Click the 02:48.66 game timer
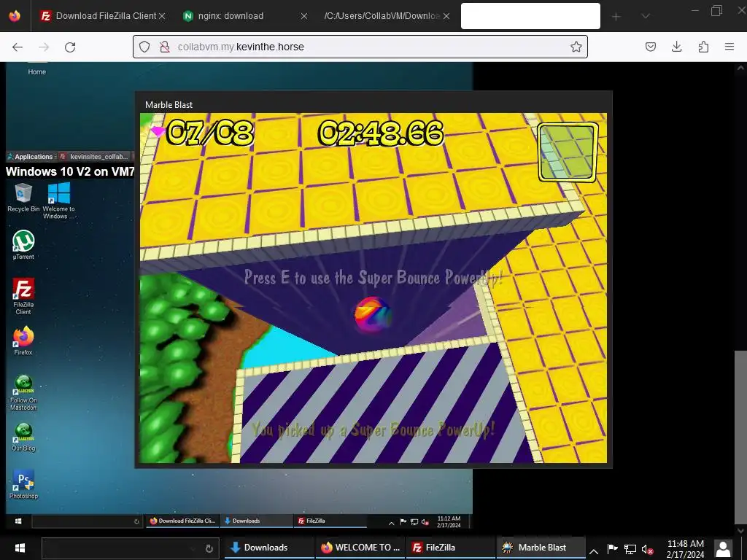The height and width of the screenshot is (560, 747). (380, 133)
